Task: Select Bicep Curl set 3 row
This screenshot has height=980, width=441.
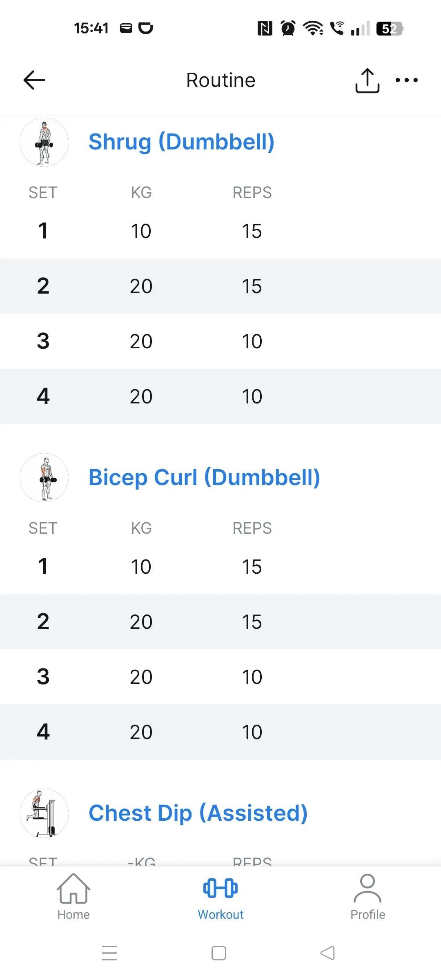Action: [220, 677]
